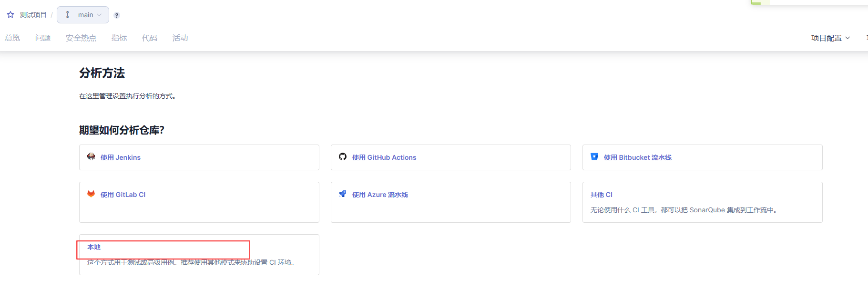The height and width of the screenshot is (301, 868).
Task: Open the main branch dropdown
Action: coord(83,15)
